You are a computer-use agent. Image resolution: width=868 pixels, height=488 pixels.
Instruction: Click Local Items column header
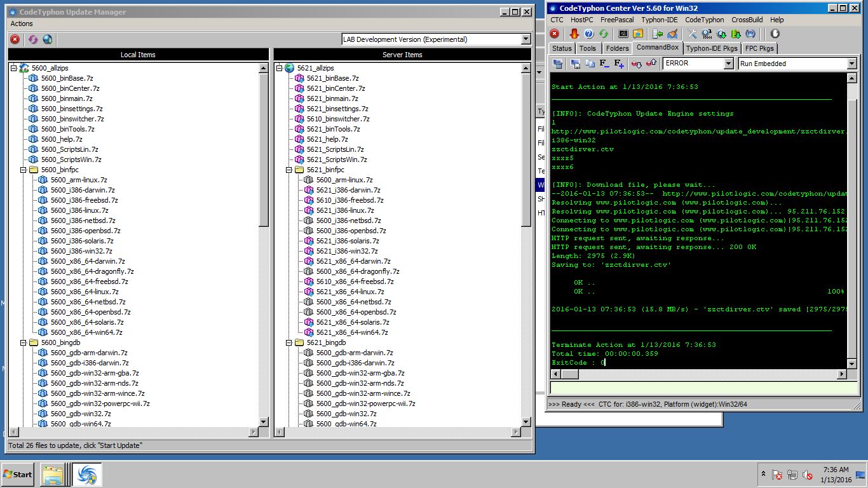click(138, 55)
